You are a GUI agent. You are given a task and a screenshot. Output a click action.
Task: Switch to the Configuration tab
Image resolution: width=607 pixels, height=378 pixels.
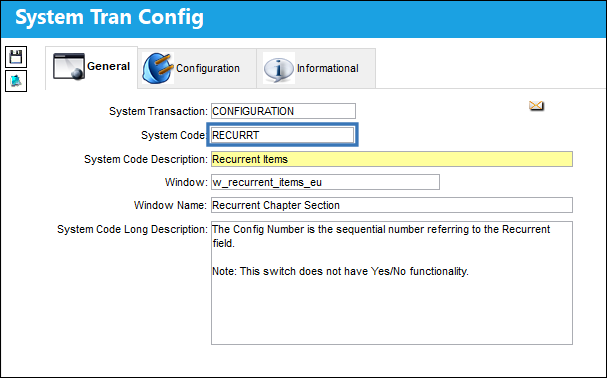197,69
